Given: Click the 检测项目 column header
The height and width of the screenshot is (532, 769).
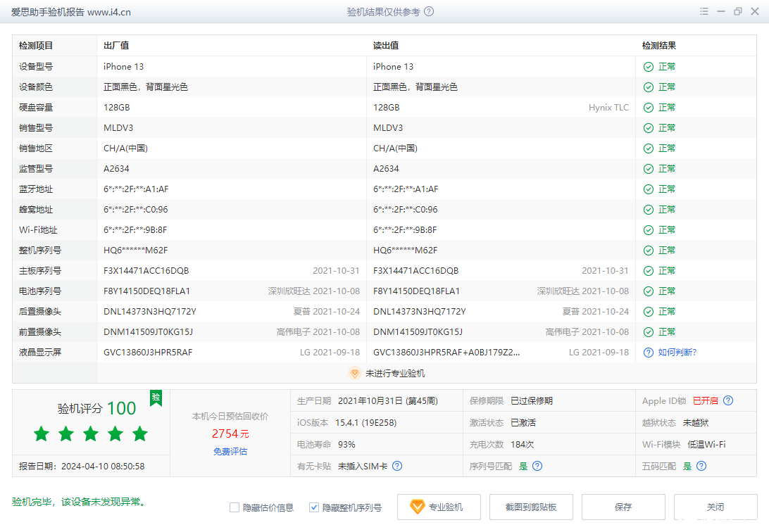Looking at the screenshot, I should [x=36, y=46].
